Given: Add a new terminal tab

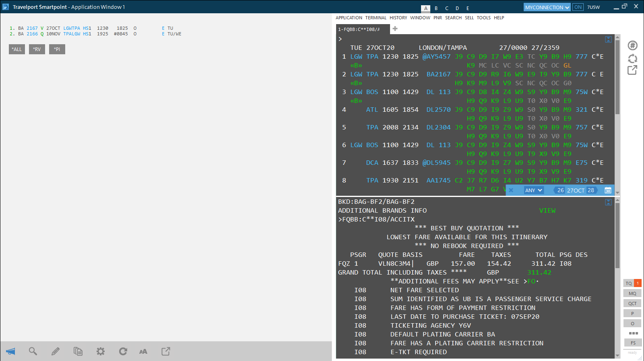Looking at the screenshot, I should 395,29.
